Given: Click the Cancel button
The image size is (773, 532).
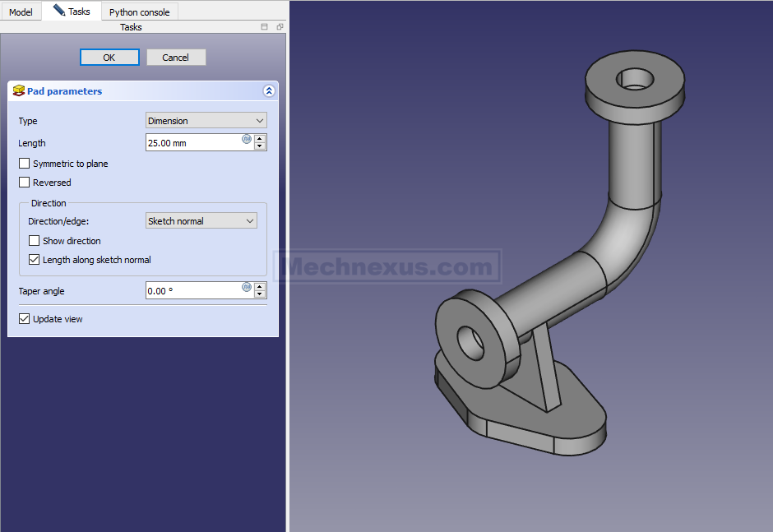Looking at the screenshot, I should [x=176, y=58].
